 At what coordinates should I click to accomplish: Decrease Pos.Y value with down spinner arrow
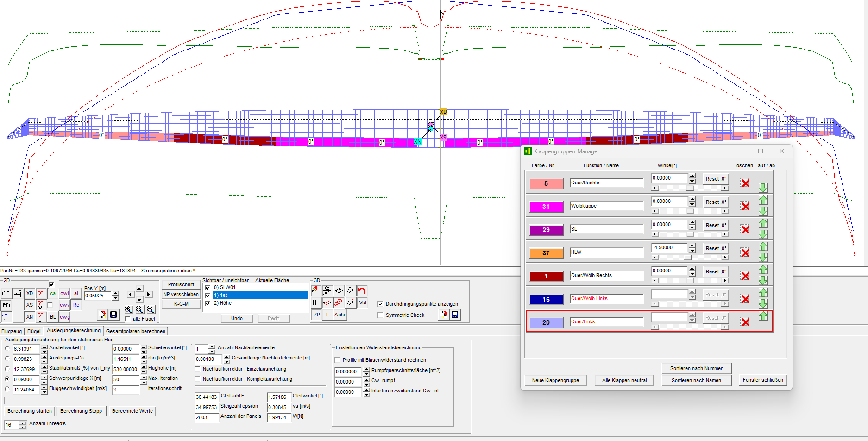[116, 298]
